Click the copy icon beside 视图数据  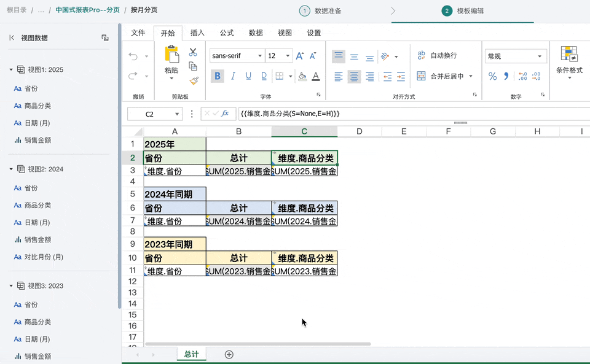click(105, 37)
